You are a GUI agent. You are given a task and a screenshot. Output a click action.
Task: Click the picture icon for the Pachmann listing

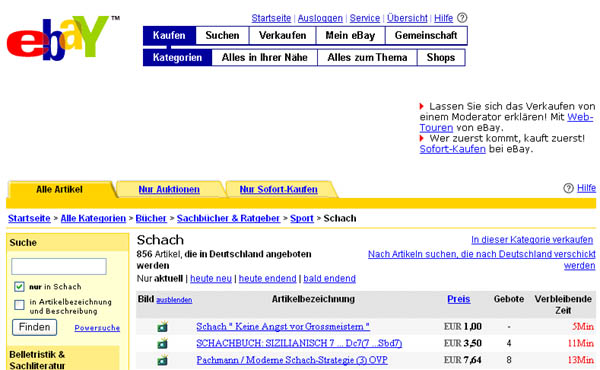[163, 360]
